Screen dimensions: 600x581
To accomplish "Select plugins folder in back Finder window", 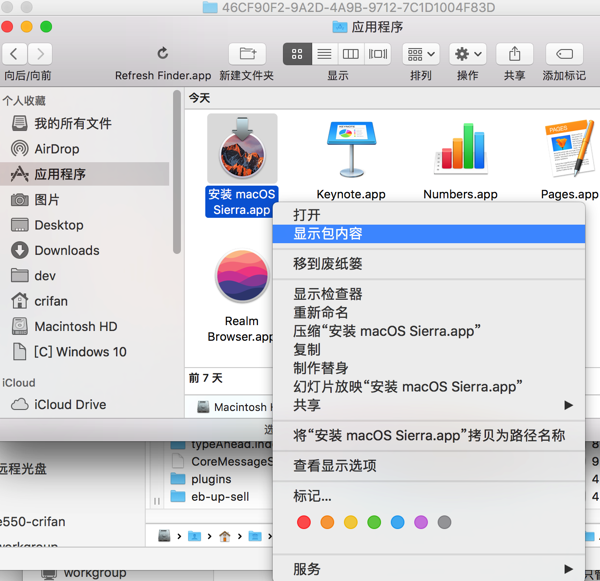I will [201, 479].
